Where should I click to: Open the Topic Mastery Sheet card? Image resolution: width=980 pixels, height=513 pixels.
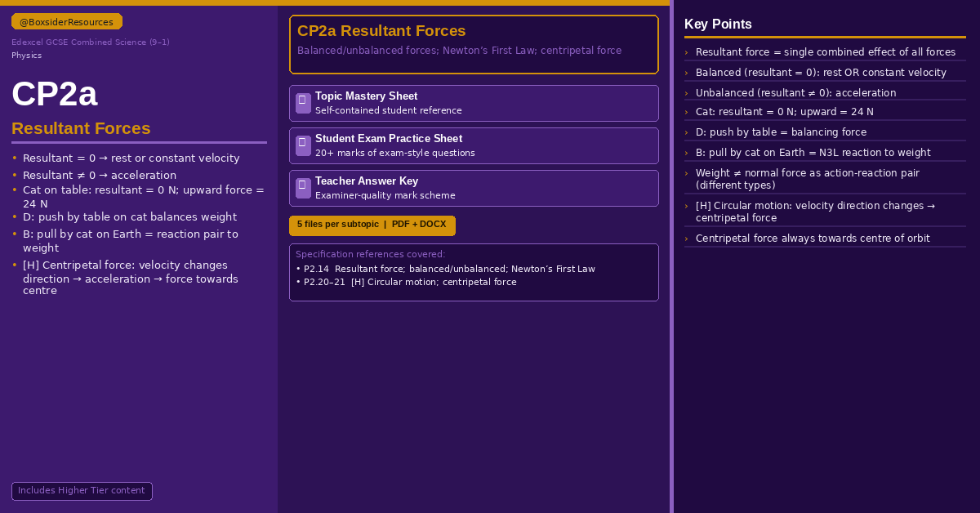point(474,103)
